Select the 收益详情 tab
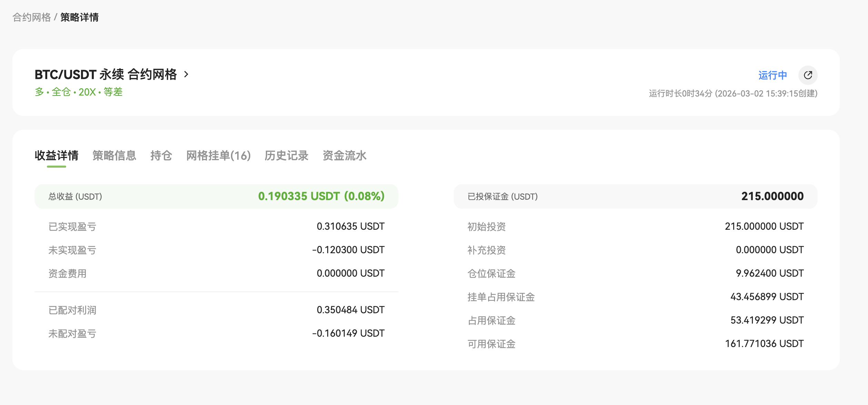This screenshot has height=405, width=868. (x=57, y=156)
